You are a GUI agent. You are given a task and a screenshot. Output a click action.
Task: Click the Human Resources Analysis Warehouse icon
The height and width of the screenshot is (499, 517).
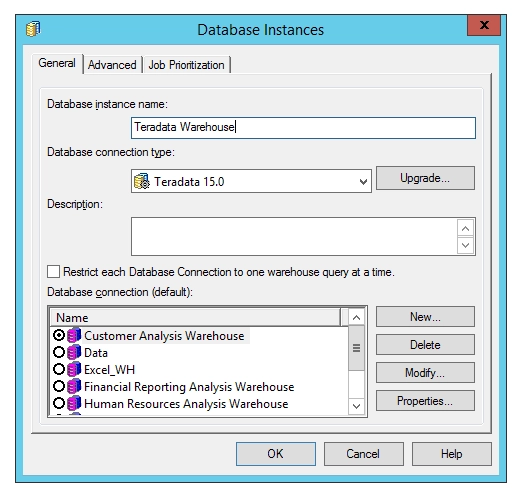click(74, 403)
